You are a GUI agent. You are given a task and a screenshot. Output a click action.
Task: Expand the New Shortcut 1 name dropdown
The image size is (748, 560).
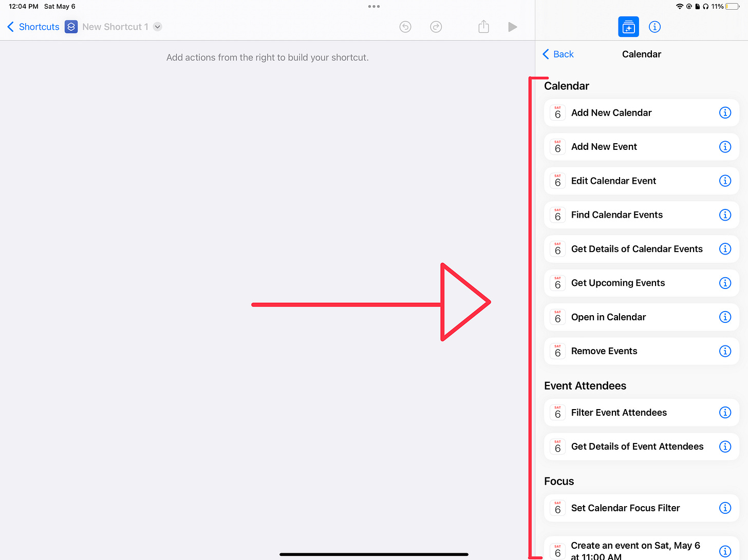pyautogui.click(x=158, y=27)
